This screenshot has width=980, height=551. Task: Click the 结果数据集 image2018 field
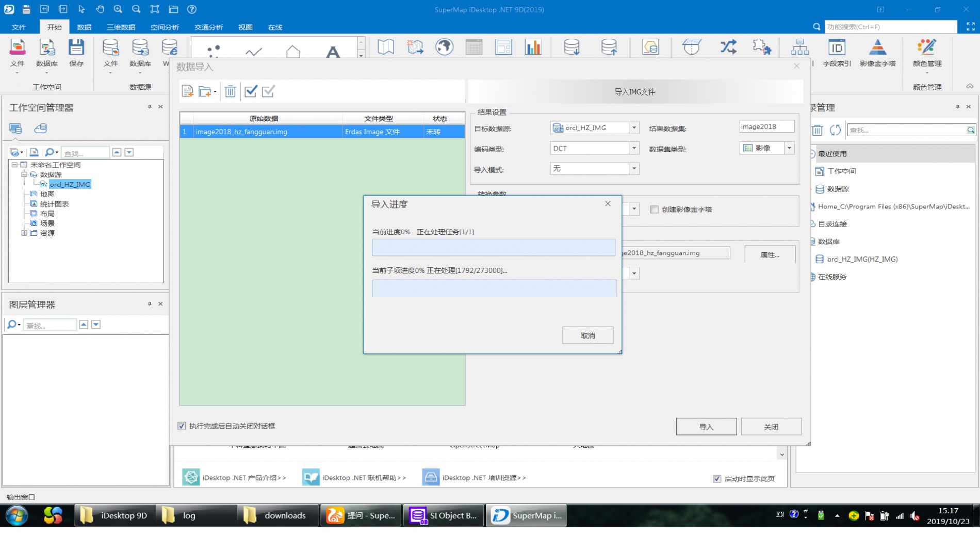pos(766,127)
